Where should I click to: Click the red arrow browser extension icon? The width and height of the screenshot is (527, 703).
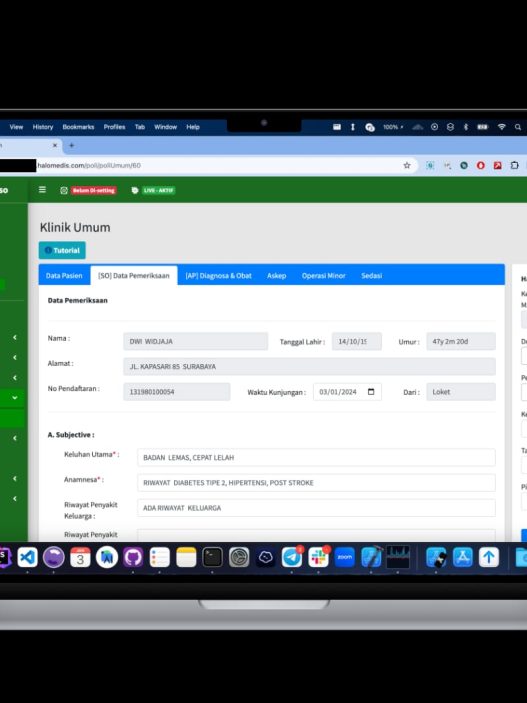pyautogui.click(x=497, y=165)
